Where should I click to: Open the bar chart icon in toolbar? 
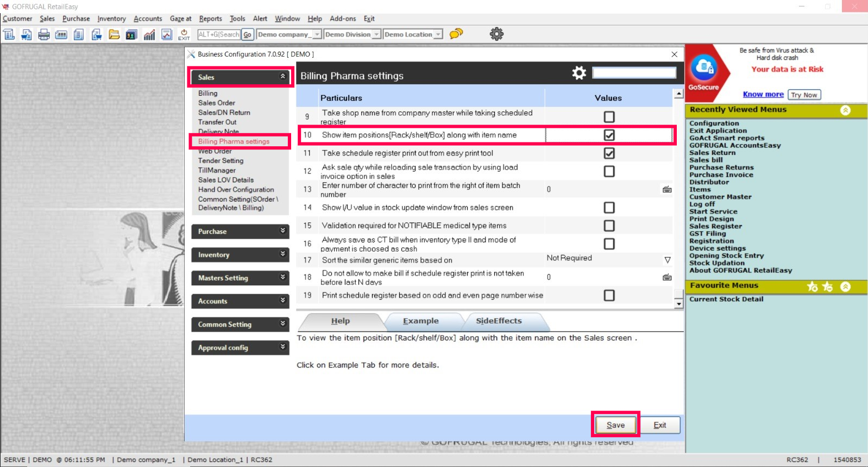coord(149,34)
